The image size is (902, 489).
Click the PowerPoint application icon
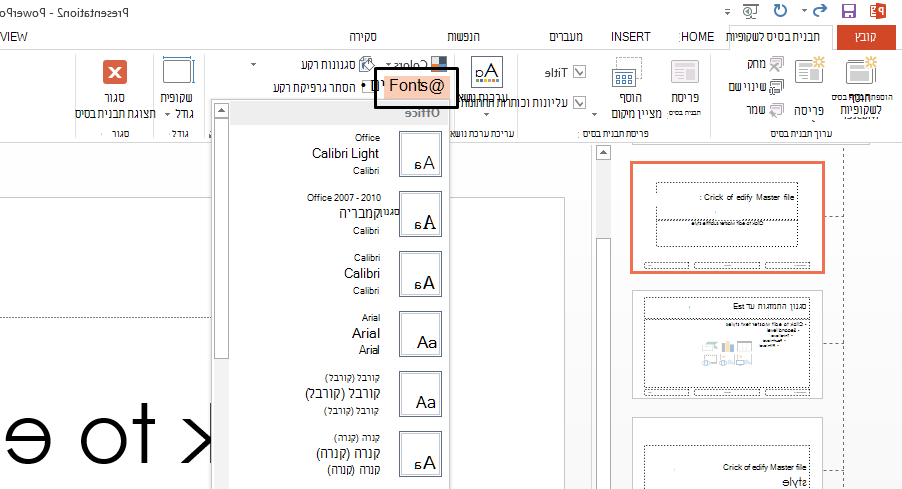878,11
